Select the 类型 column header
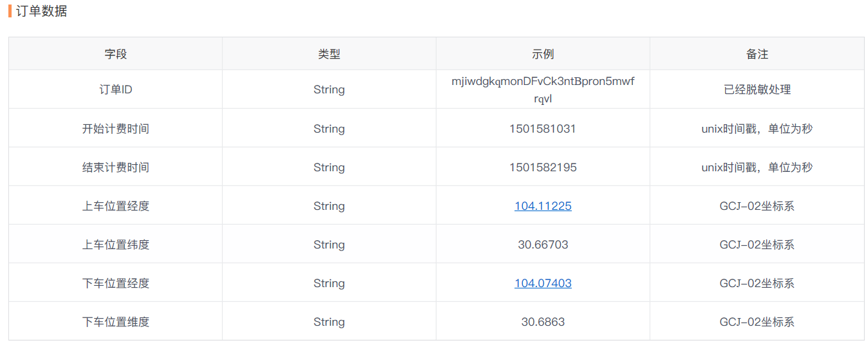The width and height of the screenshot is (868, 347). point(329,54)
